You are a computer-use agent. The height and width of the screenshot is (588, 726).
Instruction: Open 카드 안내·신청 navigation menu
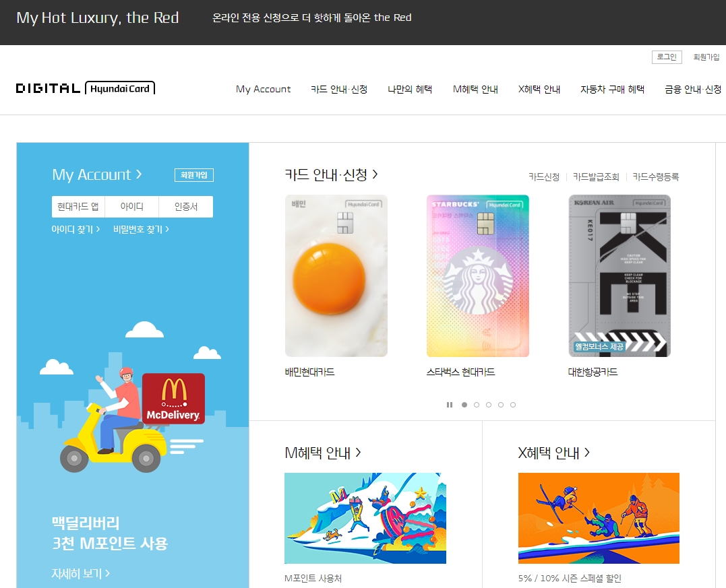(x=339, y=89)
